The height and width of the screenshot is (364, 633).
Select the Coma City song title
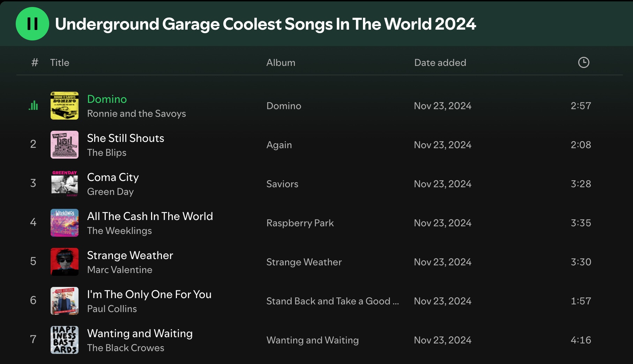[113, 177]
